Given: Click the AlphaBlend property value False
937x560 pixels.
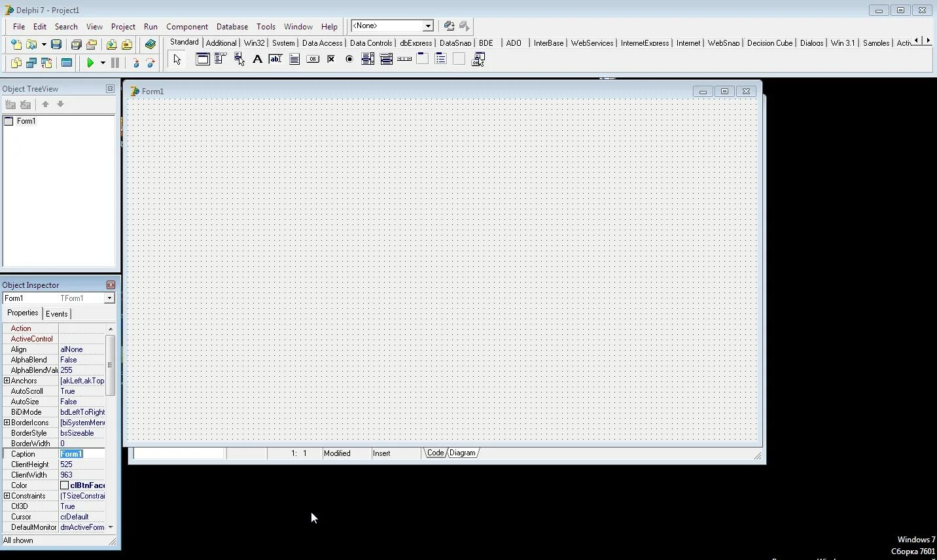Looking at the screenshot, I should coord(82,360).
